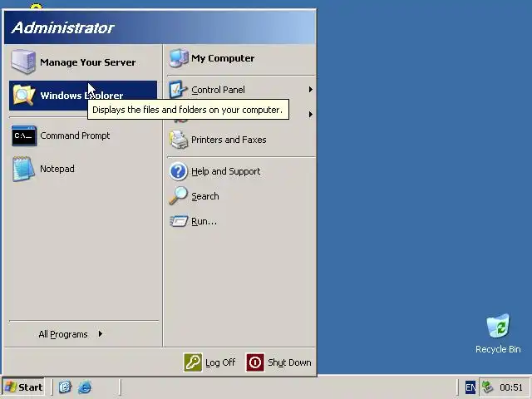Click the Log Off button
The width and height of the screenshot is (532, 399).
209,362
